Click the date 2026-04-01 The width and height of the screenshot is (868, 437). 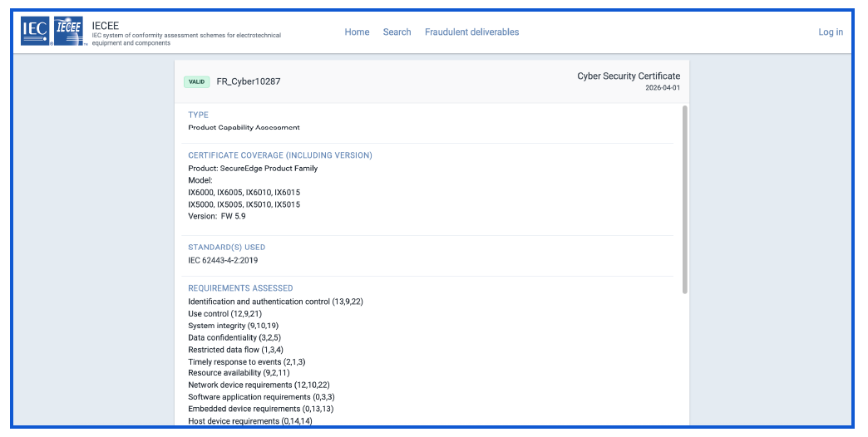pyautogui.click(x=663, y=88)
